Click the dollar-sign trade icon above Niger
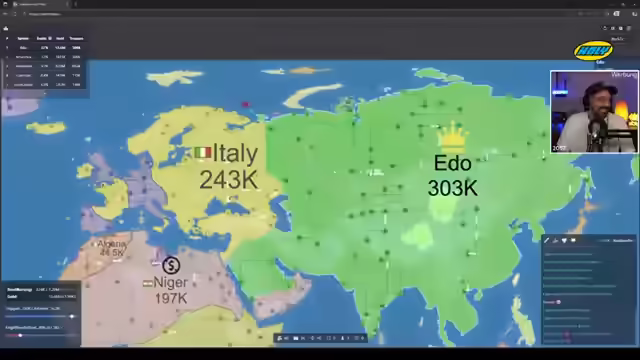This screenshot has height=360, width=640. click(171, 265)
